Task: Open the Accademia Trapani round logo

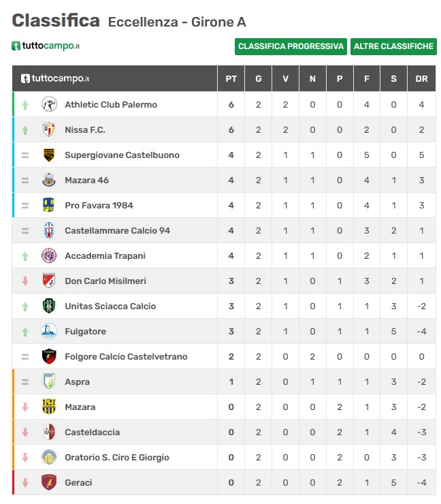Action: pos(49,256)
